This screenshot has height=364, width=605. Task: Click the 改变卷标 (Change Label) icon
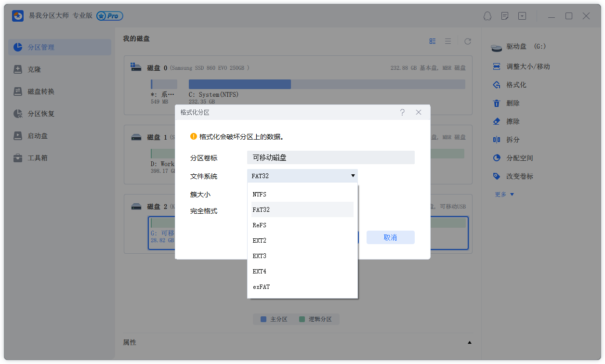pos(496,176)
